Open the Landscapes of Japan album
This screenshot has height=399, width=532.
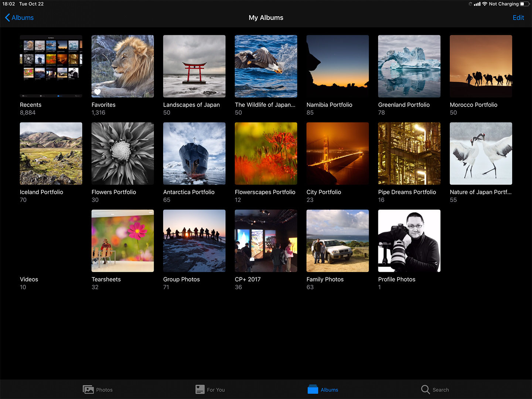coord(194,66)
